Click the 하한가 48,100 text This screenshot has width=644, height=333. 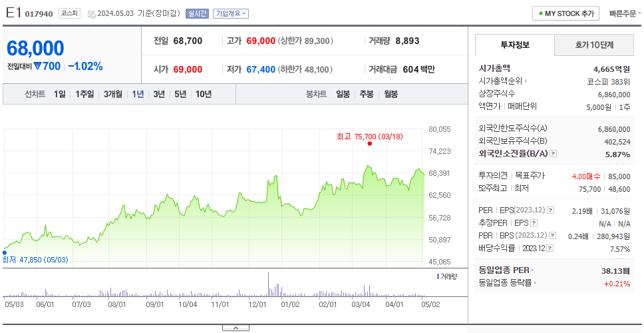coord(305,69)
